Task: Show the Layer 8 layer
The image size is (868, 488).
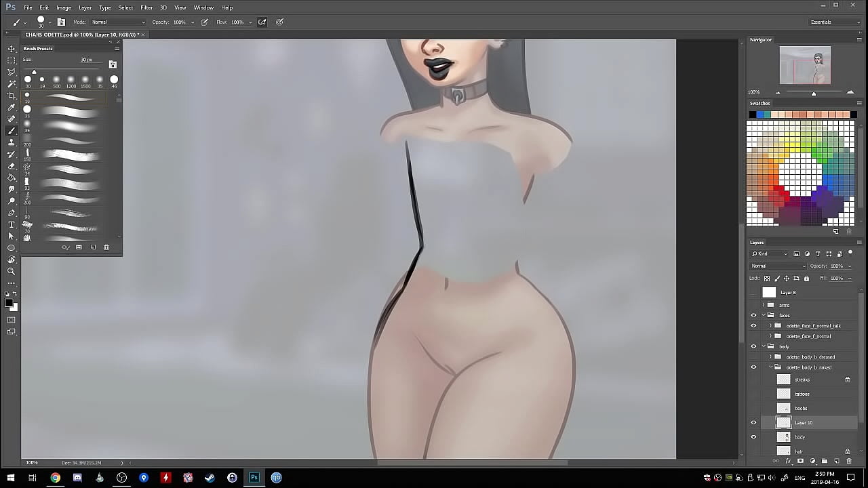Action: click(x=753, y=292)
